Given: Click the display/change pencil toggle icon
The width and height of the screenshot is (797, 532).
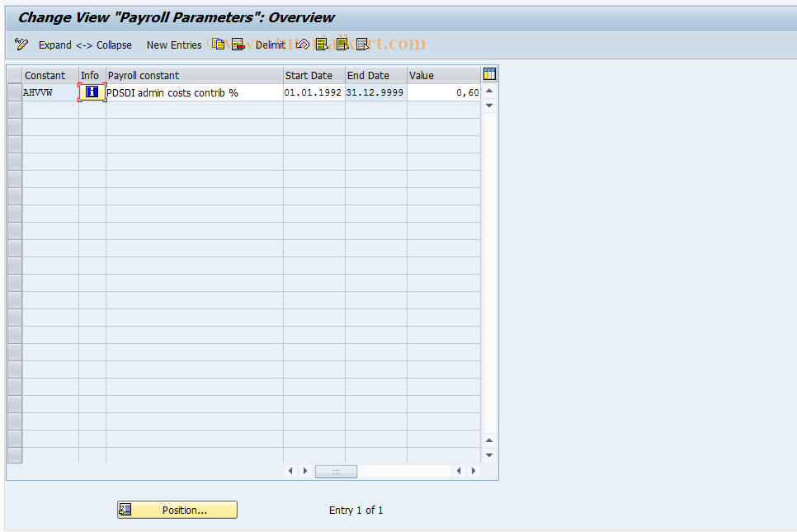Looking at the screenshot, I should click(21, 45).
